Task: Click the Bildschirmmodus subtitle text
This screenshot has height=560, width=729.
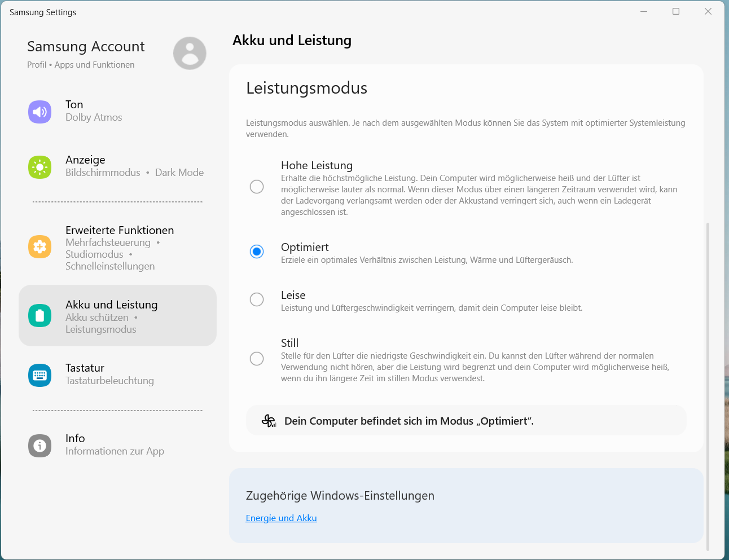Action: [103, 173]
